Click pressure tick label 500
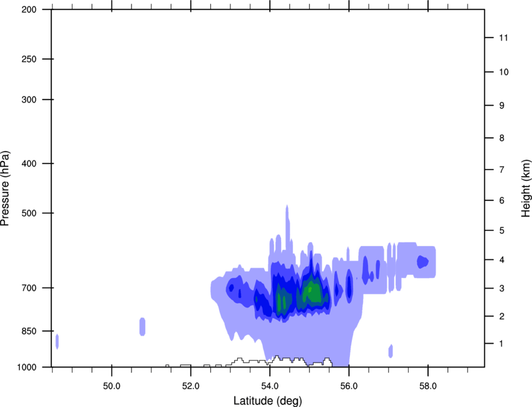The image size is (532, 407). (x=29, y=213)
